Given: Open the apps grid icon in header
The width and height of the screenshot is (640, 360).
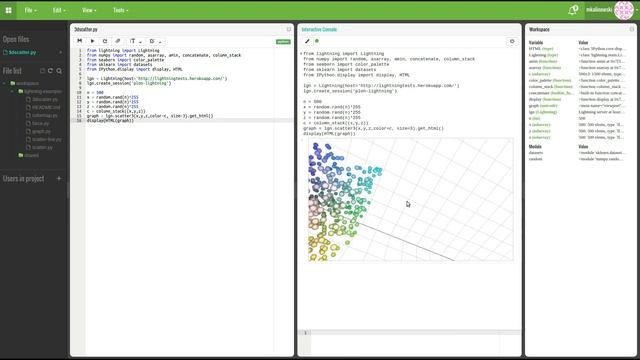Looking at the screenshot, I should click(8, 10).
